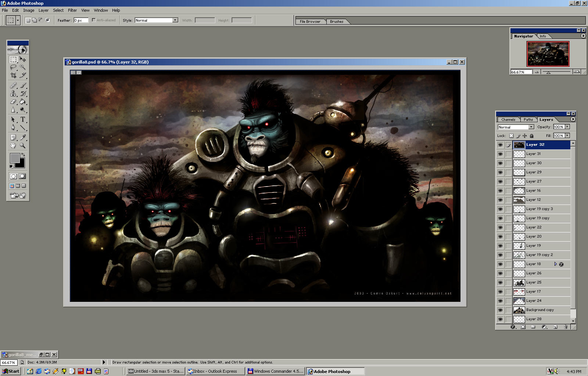Open the Filter menu
The width and height of the screenshot is (588, 376).
[x=72, y=10]
